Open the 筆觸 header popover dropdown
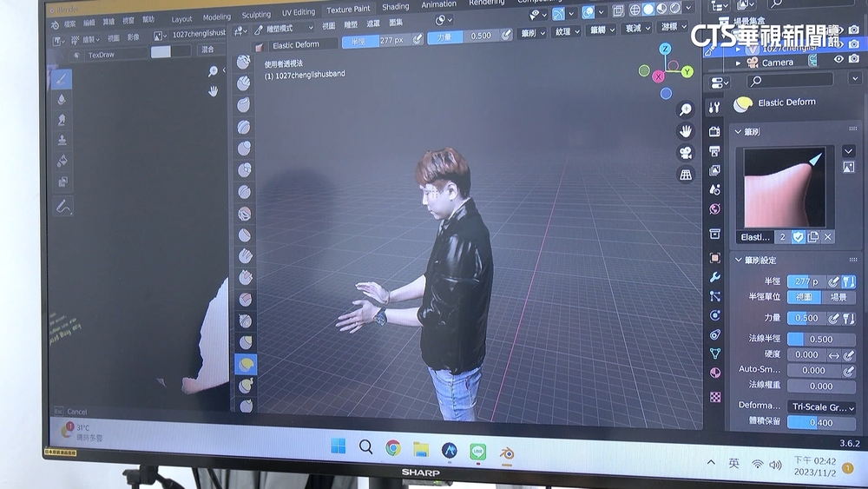The height and width of the screenshot is (489, 868). [602, 30]
